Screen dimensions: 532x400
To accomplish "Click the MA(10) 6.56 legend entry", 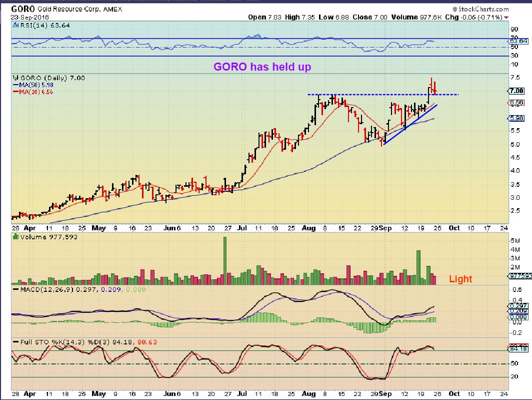I will [x=33, y=92].
